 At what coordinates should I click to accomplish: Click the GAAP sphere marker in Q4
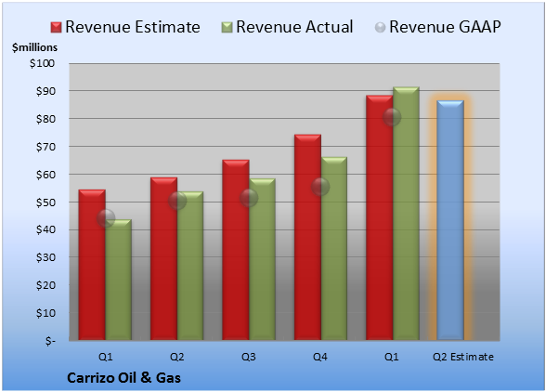[320, 187]
